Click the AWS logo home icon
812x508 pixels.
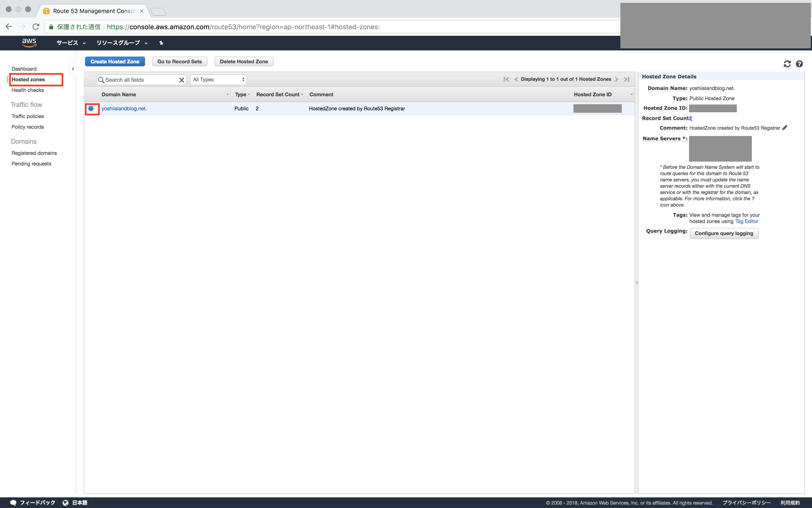[29, 43]
